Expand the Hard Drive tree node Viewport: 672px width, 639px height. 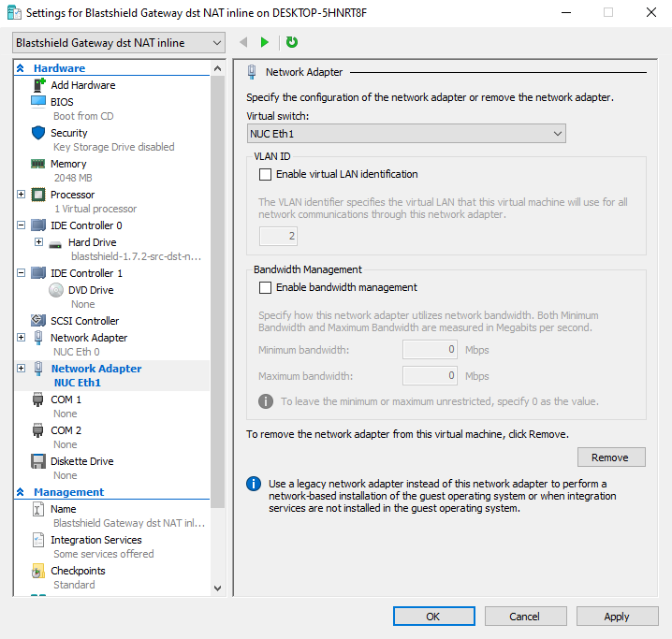(38, 242)
